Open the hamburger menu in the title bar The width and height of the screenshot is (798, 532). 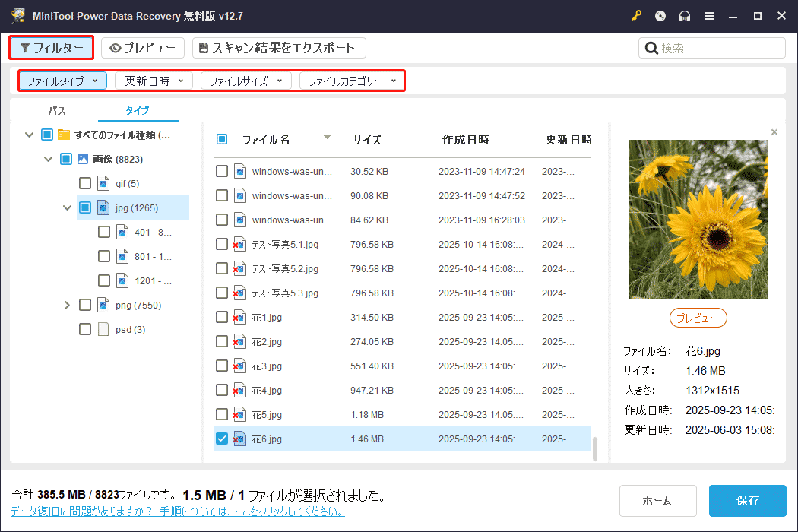pos(709,15)
